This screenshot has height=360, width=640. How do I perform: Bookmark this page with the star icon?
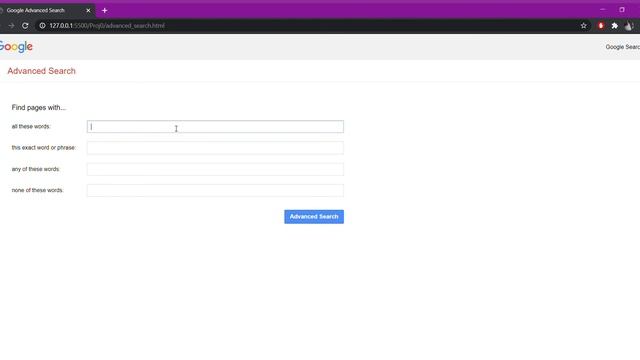click(x=584, y=26)
